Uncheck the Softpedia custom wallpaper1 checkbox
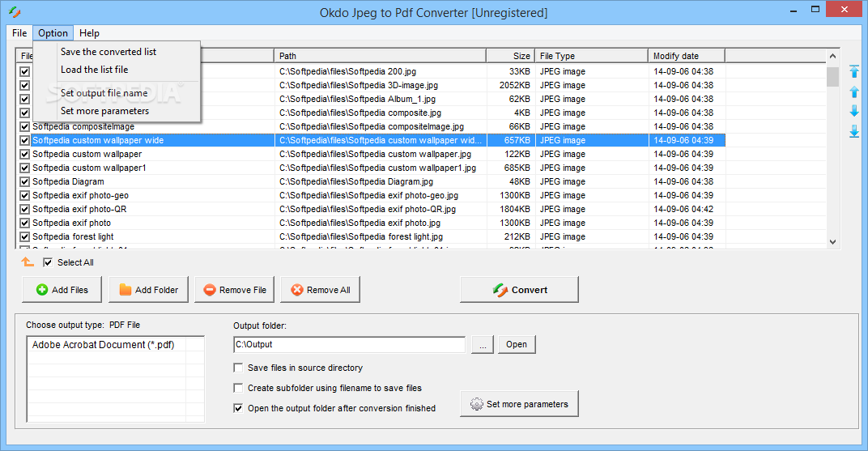 pos(24,168)
